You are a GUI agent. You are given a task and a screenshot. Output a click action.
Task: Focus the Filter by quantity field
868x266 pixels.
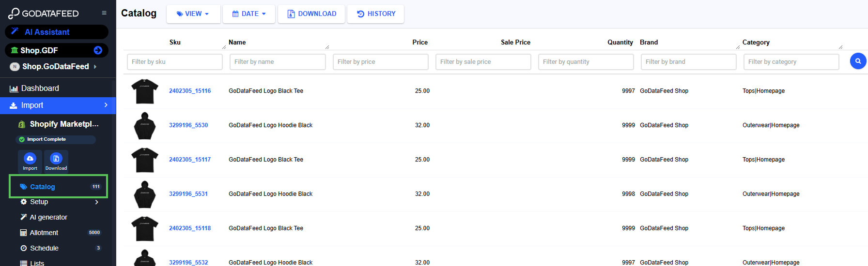pyautogui.click(x=586, y=62)
